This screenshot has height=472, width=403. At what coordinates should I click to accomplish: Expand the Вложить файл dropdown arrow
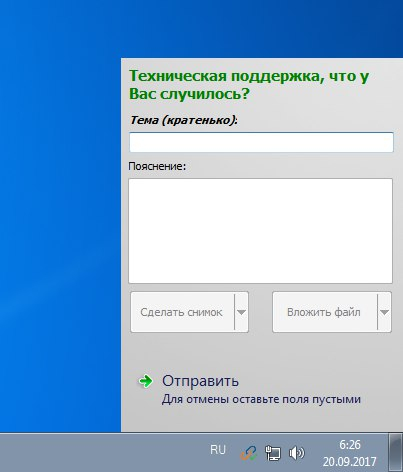[x=384, y=312]
